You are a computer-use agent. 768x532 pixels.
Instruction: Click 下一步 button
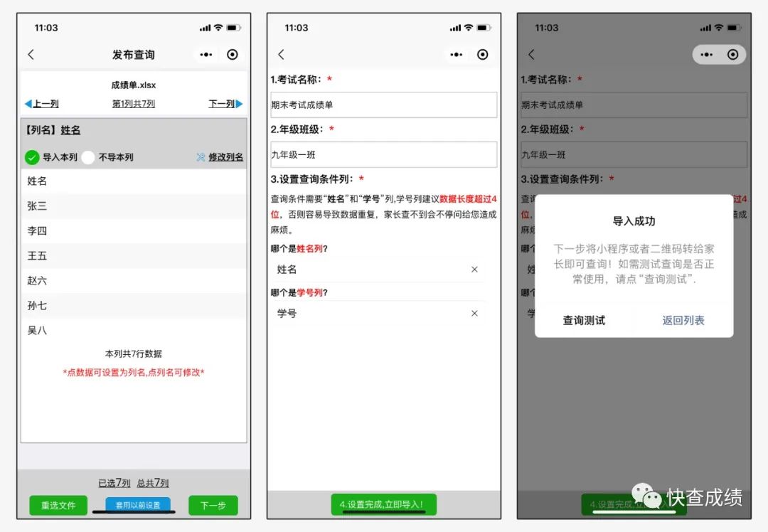(213, 505)
